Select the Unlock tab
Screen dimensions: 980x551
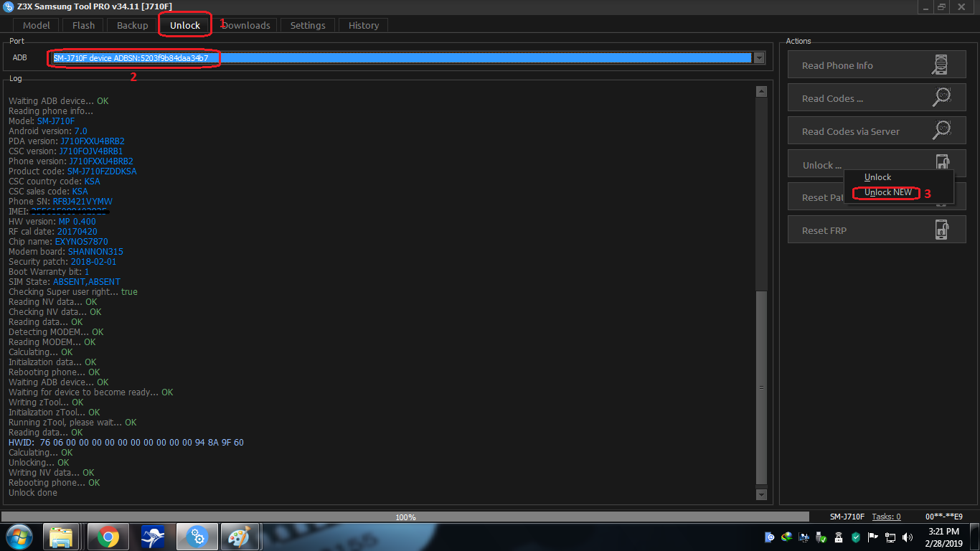point(185,25)
